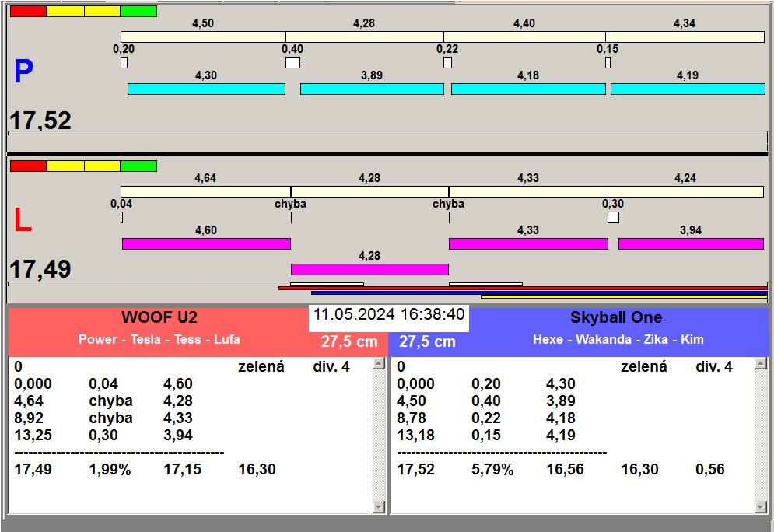Click the date and time 11.05.2024 16:38:40

(x=389, y=314)
